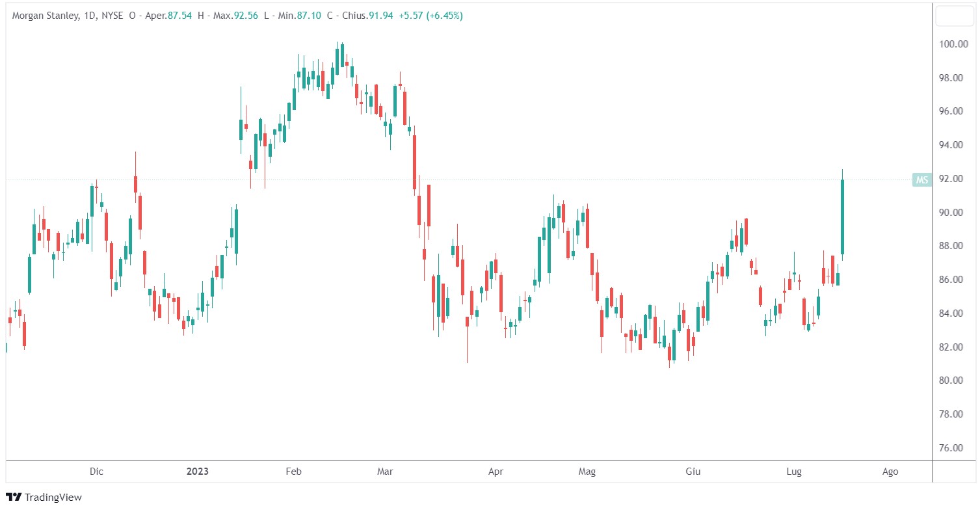Image resolution: width=980 pixels, height=506 pixels.
Task: Click the empty box above the price axis
Action: (x=954, y=16)
